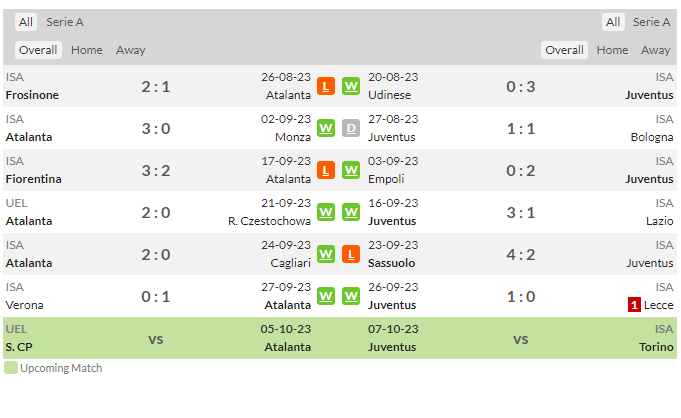Click the green W badge beside Empoli
The width and height of the screenshot is (681, 418).
tap(351, 170)
